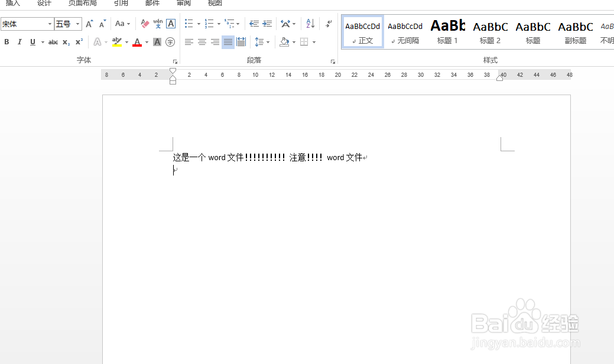The width and height of the screenshot is (614, 364).
Task: Apply the 标题 2 style
Action: click(x=490, y=32)
